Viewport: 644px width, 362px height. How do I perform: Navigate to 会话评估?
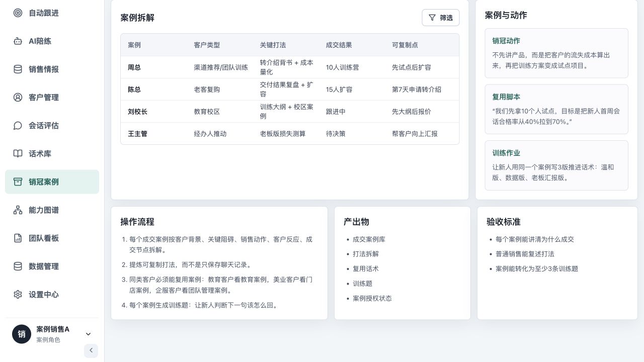click(52, 126)
